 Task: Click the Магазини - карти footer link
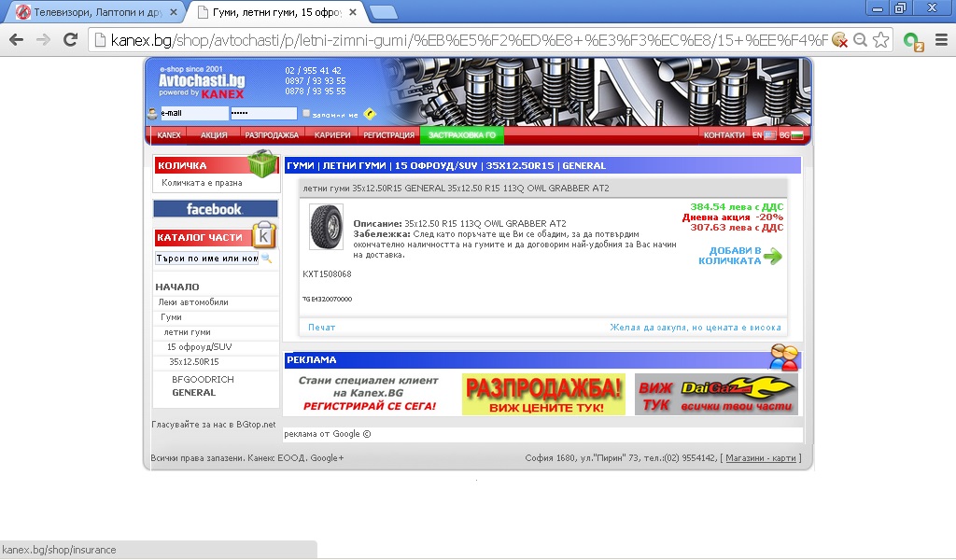pos(761,458)
